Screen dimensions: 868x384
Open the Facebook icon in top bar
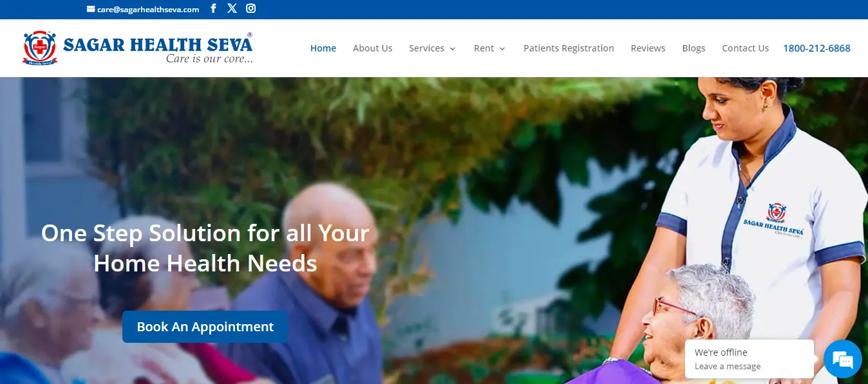pos(214,8)
